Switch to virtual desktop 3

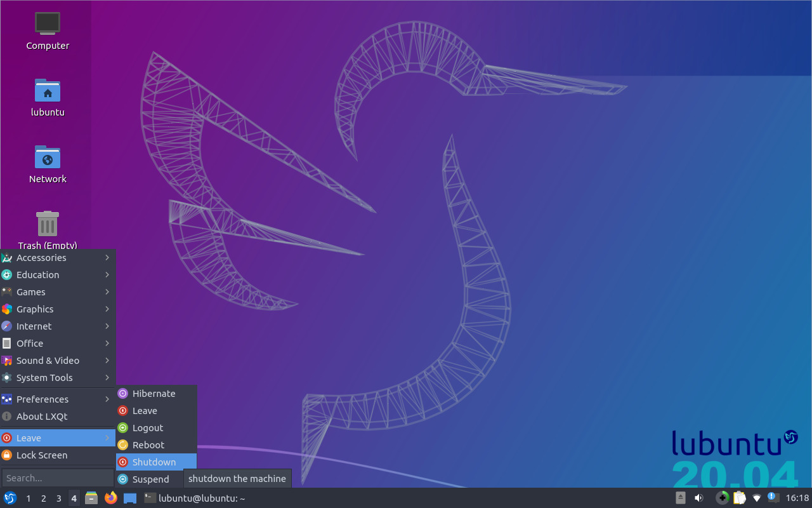[58, 498]
